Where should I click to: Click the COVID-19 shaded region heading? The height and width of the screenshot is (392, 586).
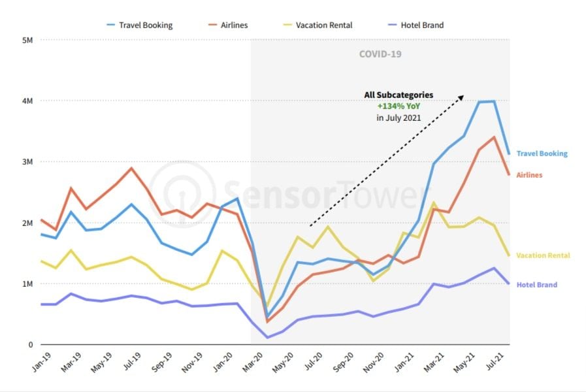380,54
